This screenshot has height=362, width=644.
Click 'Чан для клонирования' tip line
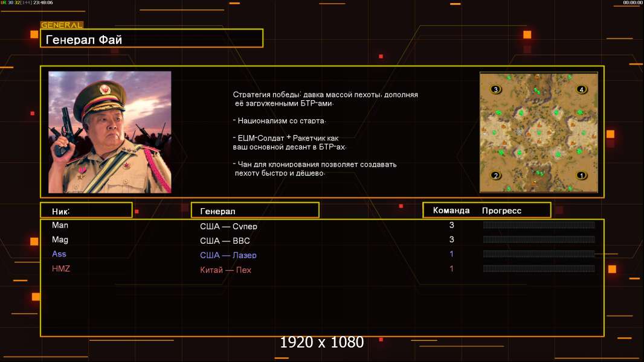pos(315,168)
